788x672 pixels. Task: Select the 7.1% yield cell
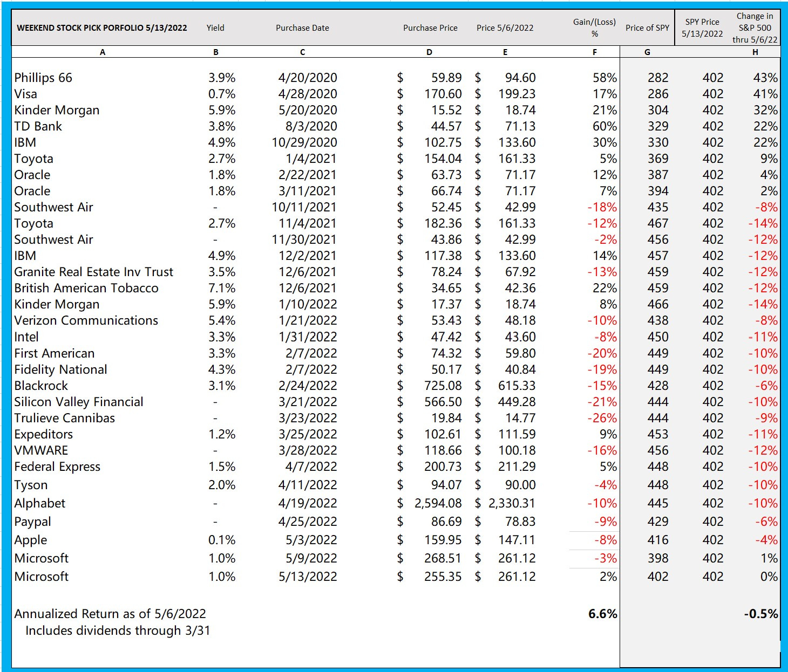(x=222, y=288)
